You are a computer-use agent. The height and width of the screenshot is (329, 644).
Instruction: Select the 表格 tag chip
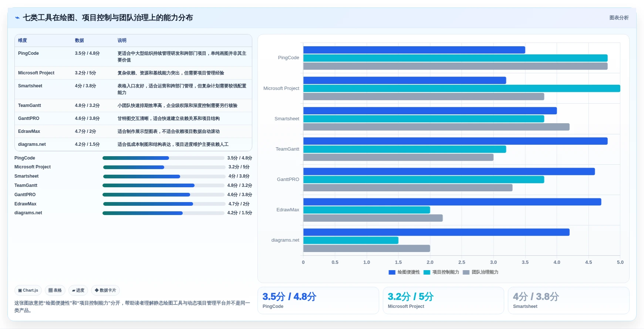[55, 291]
